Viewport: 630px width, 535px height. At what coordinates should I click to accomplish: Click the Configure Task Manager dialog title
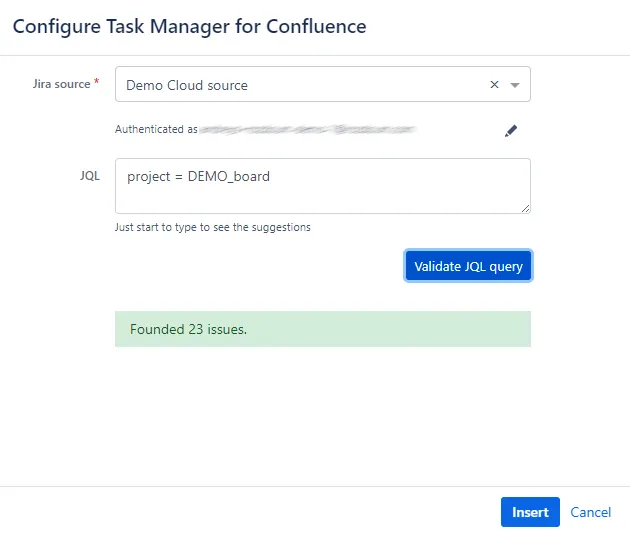[189, 27]
